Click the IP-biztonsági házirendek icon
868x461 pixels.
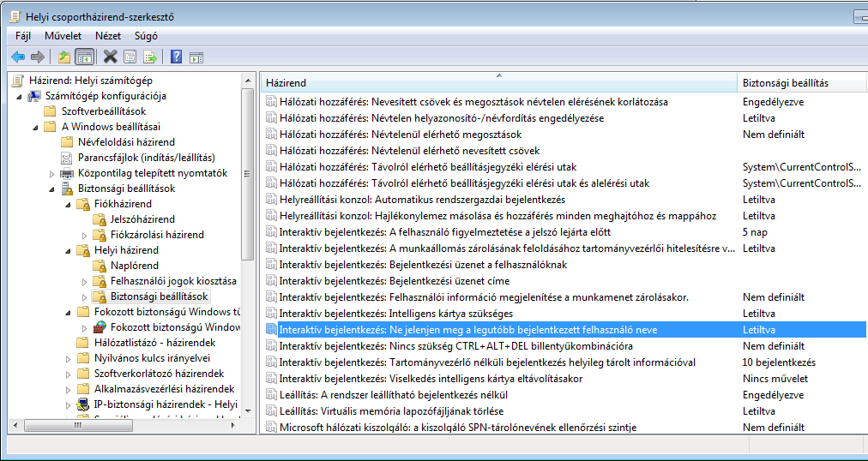tap(83, 404)
